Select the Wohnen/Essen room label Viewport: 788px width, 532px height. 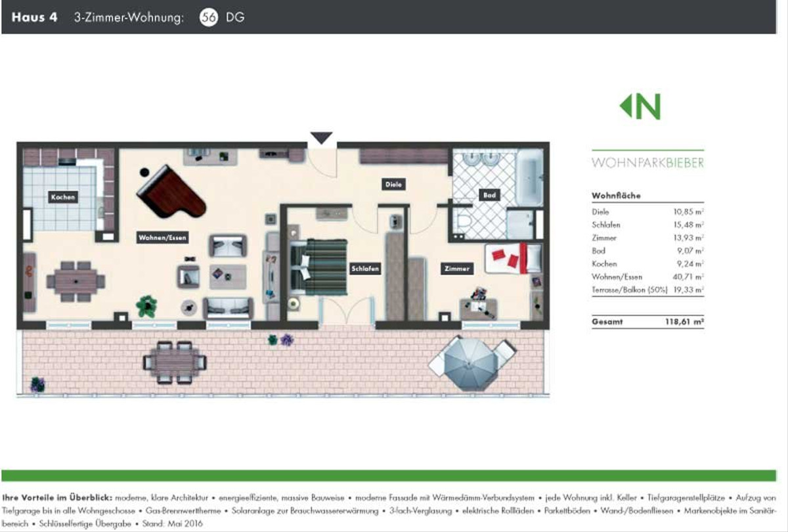click(x=158, y=237)
